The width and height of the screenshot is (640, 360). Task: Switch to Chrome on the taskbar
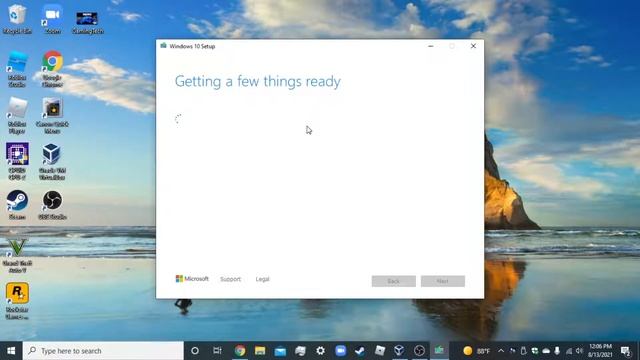(x=240, y=351)
